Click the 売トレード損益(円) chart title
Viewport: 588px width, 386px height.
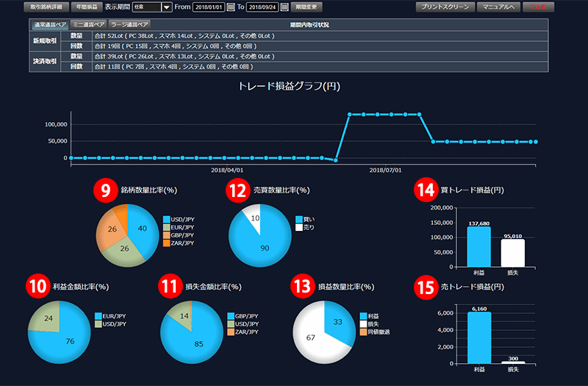pos(472,287)
